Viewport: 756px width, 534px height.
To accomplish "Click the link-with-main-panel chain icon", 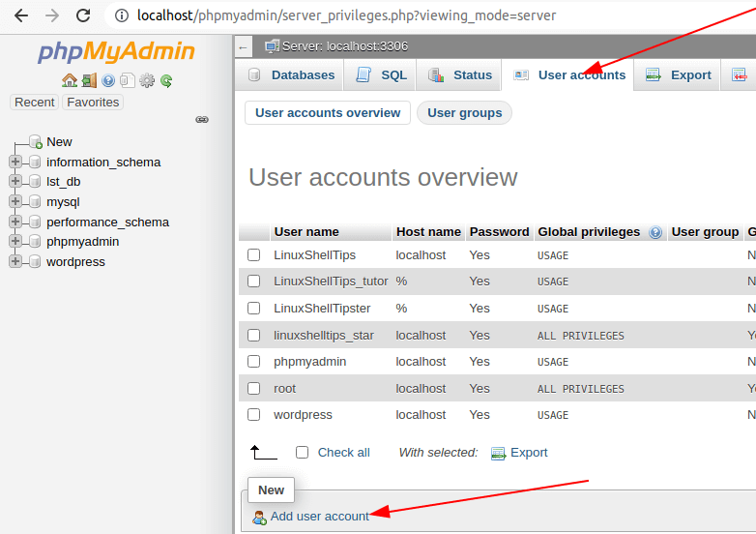I will 202,119.
